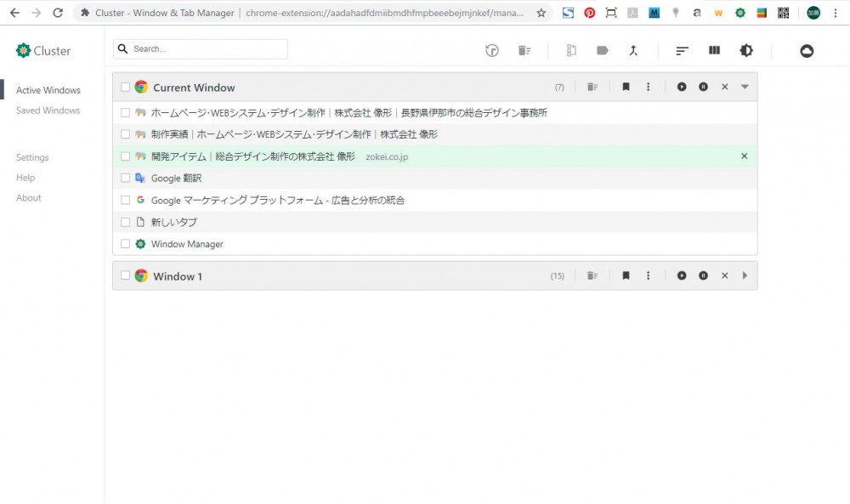The height and width of the screenshot is (504, 850).
Task: Click the move-tabs icon in top toolbar
Action: [571, 50]
